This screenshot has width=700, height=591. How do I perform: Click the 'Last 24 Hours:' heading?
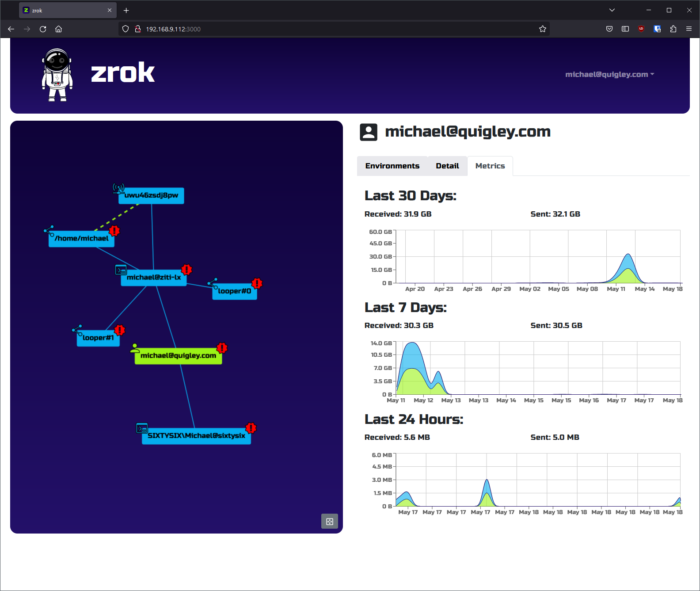(414, 419)
